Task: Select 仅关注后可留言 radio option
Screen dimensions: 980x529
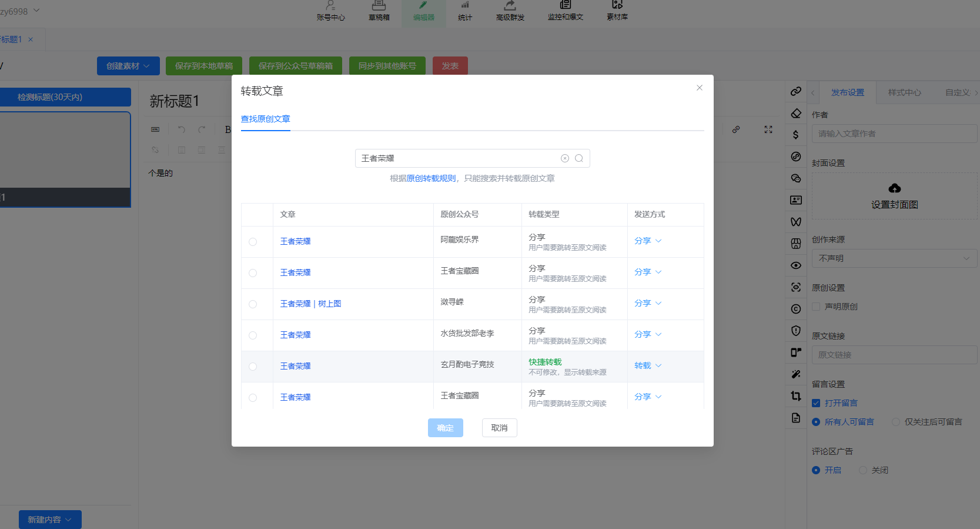Action: (x=896, y=422)
